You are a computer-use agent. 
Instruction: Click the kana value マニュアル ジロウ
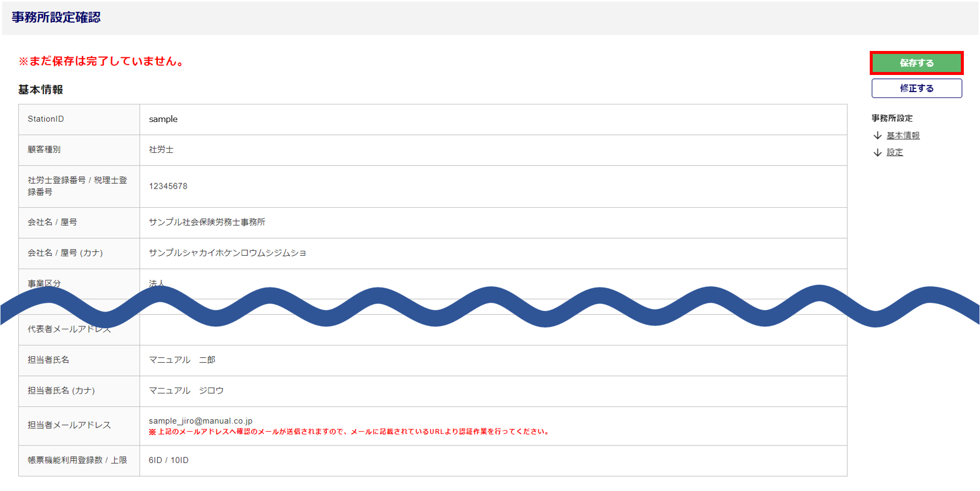click(x=186, y=391)
